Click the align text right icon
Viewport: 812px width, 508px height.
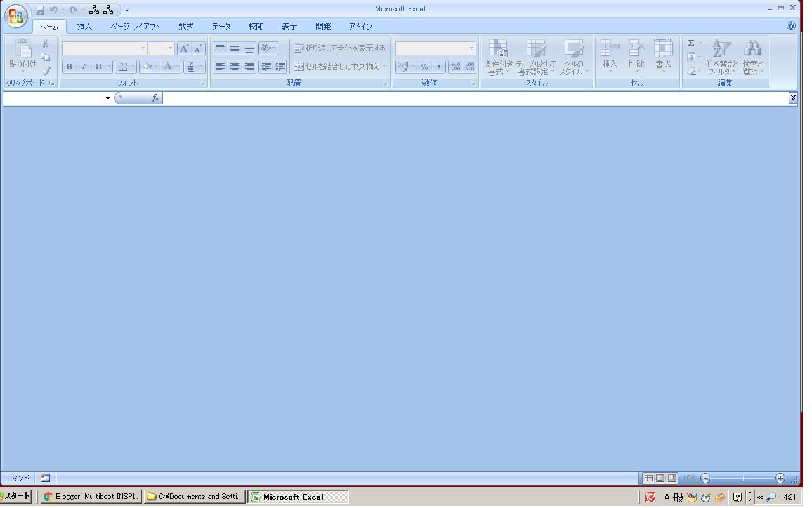249,66
